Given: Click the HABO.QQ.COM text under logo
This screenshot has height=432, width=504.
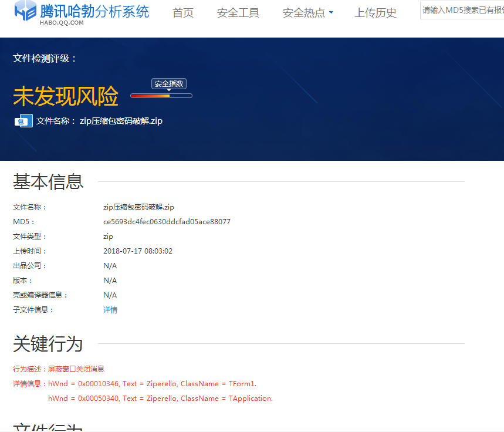Looking at the screenshot, I should pyautogui.click(x=62, y=23).
